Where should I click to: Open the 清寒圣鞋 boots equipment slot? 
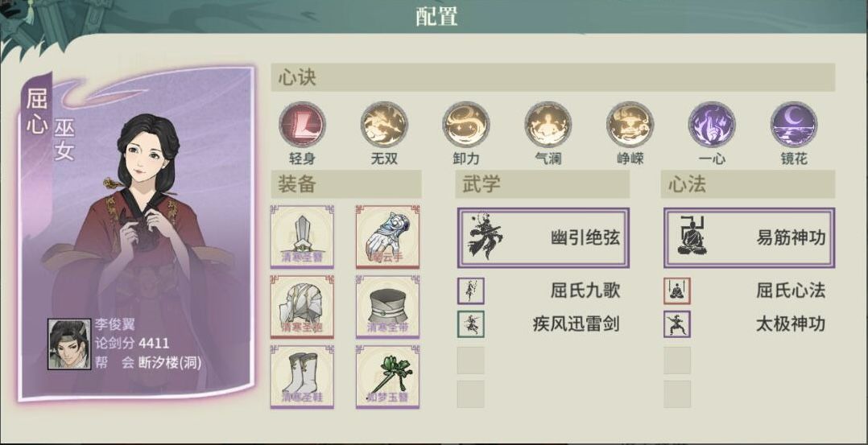pyautogui.click(x=302, y=377)
